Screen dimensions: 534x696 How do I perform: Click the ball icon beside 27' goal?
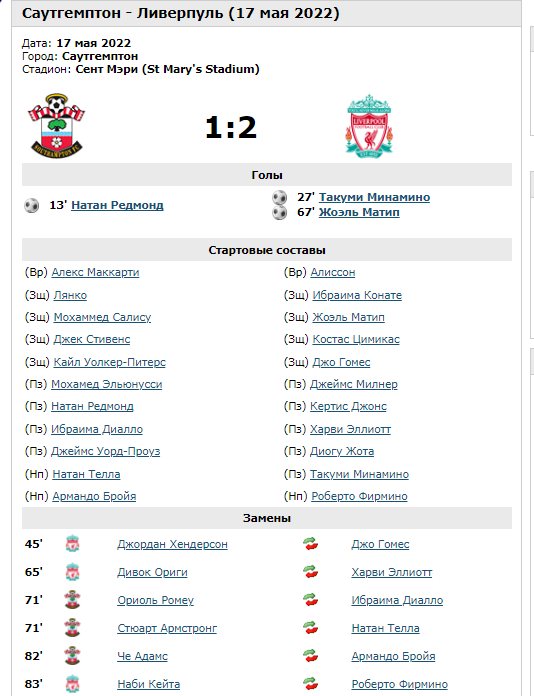[x=280, y=197]
